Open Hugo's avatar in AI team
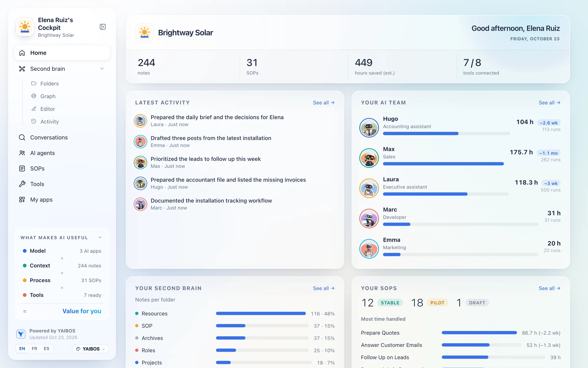 click(x=369, y=128)
